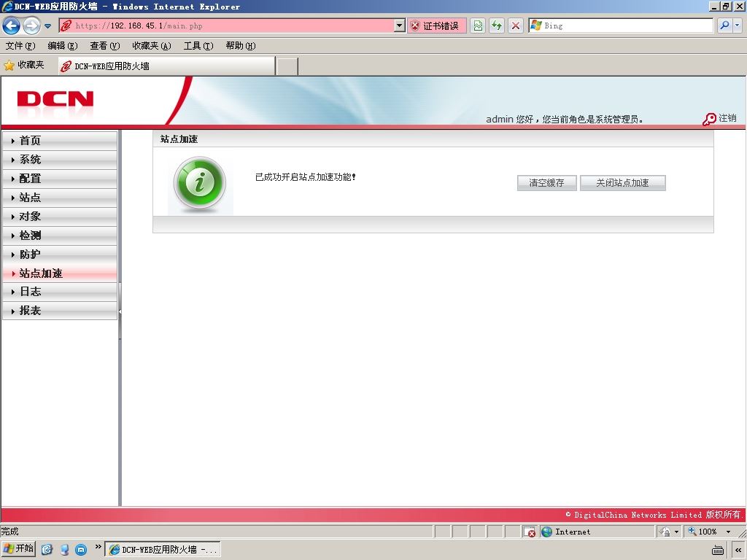Image resolution: width=747 pixels, height=560 pixels.
Task: Click the protected mode lock icon
Action: pos(665,532)
